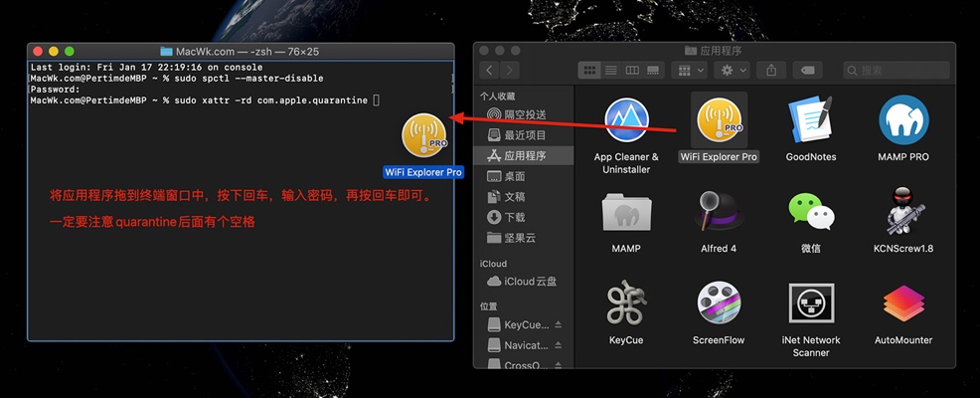Close the Terminal window

(x=38, y=52)
